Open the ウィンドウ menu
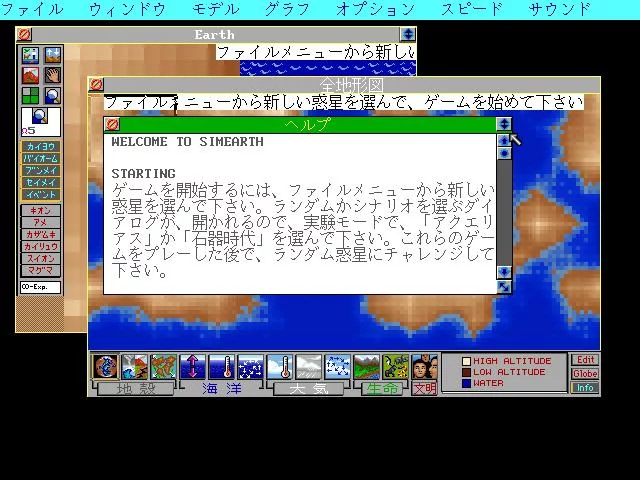 pos(127,9)
